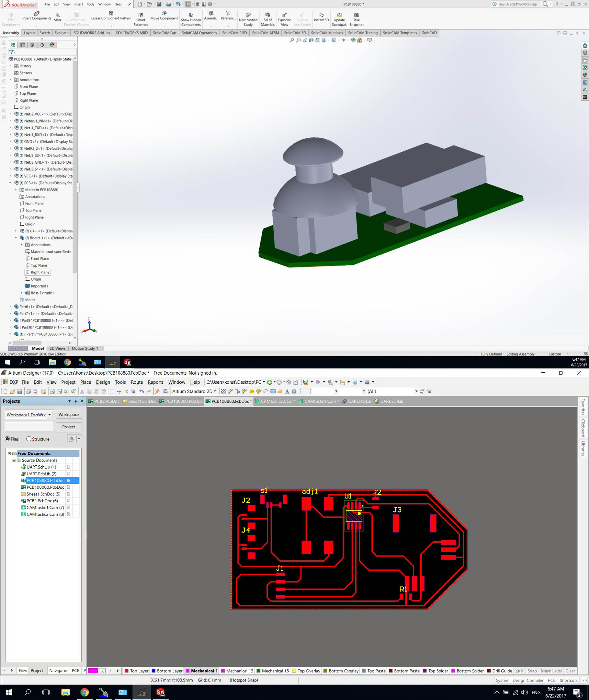This screenshot has width=589, height=700.
Task: Click the magenta current layer color swatch
Action: pyautogui.click(x=93, y=671)
